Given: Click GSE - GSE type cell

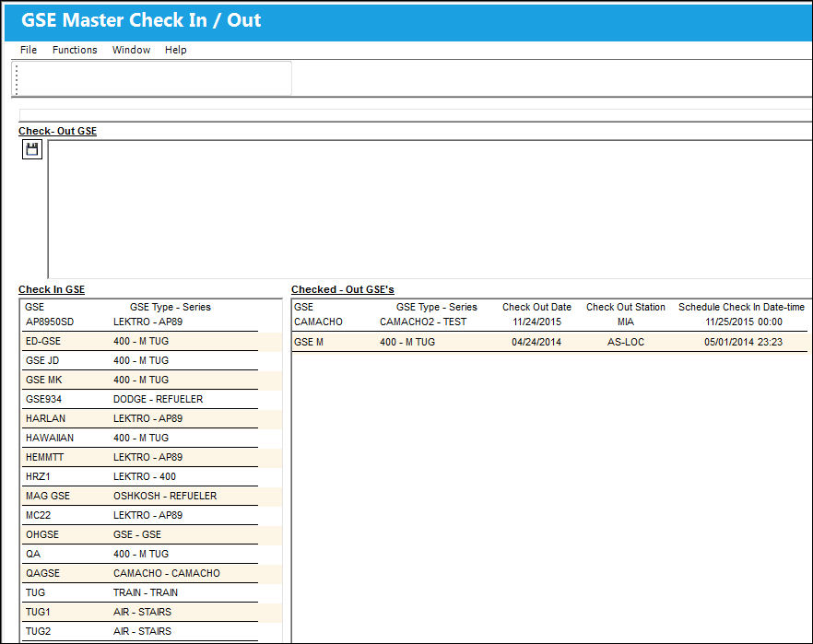Looking at the screenshot, I should coord(137,534).
